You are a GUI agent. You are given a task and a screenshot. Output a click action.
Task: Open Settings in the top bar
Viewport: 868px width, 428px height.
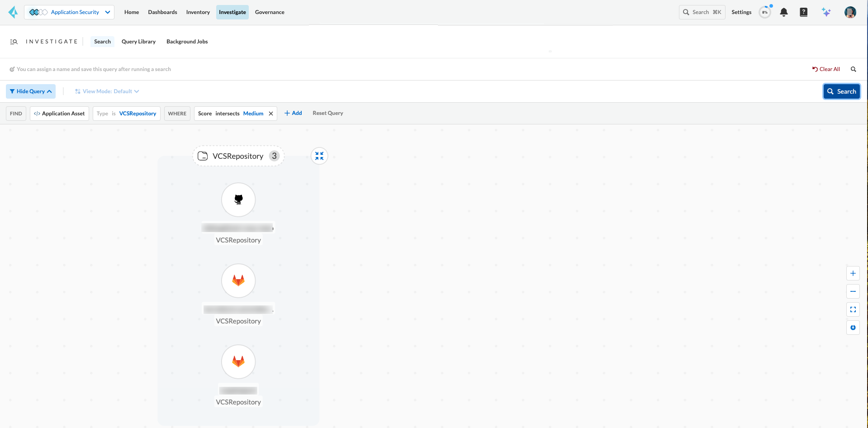click(741, 12)
